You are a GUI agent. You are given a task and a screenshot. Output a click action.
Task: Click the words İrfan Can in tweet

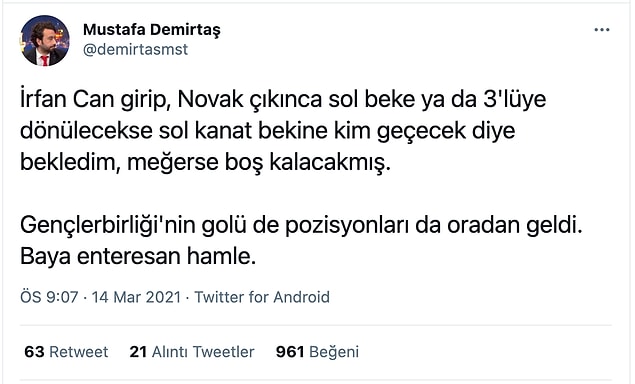pyautogui.click(x=67, y=99)
